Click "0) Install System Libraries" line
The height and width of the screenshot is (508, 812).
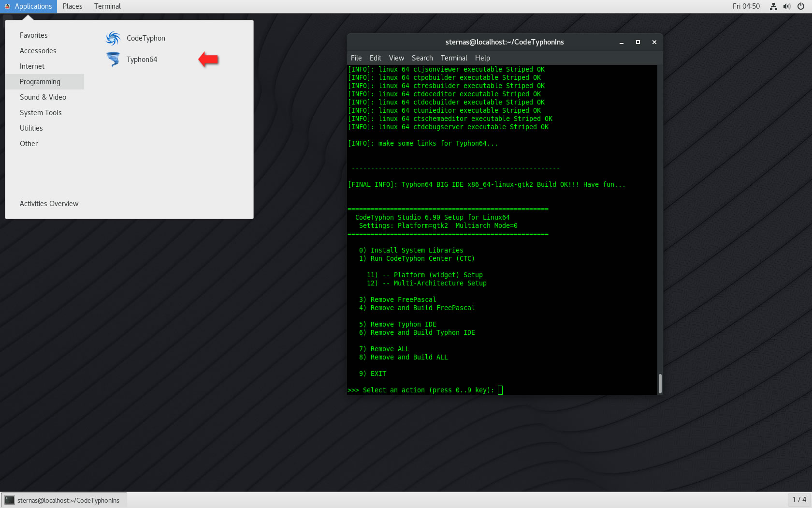coord(411,250)
